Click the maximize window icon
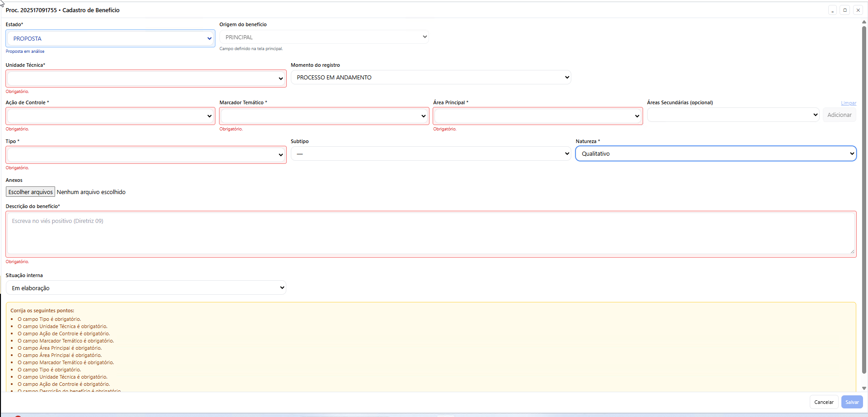The image size is (868, 417). pyautogui.click(x=845, y=10)
